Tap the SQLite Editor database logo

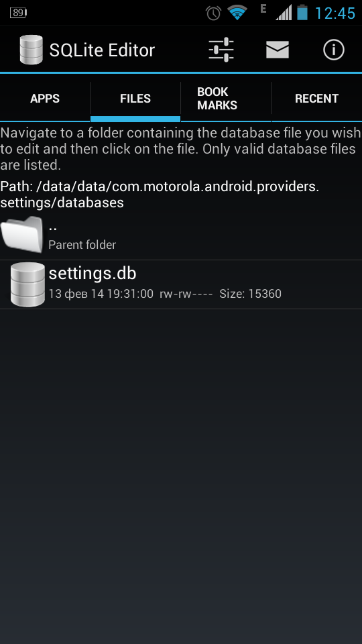point(32,50)
